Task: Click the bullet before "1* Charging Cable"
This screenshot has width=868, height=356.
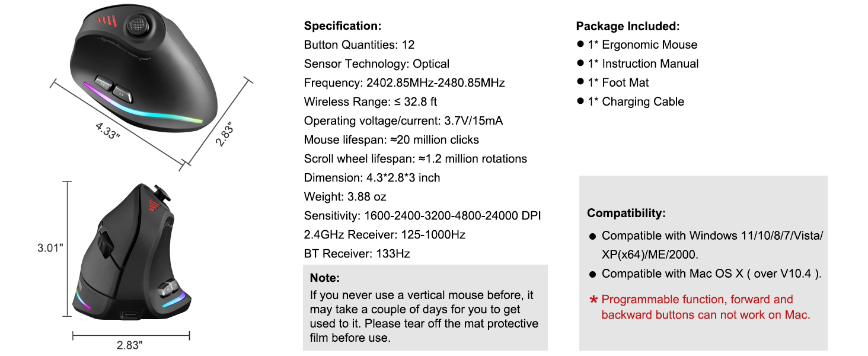Action: coord(581,101)
